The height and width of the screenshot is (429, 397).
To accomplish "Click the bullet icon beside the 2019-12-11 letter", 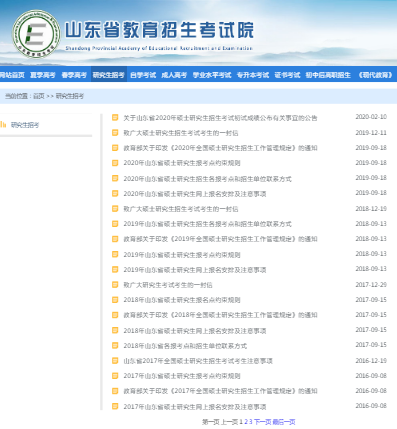I will [x=115, y=133].
